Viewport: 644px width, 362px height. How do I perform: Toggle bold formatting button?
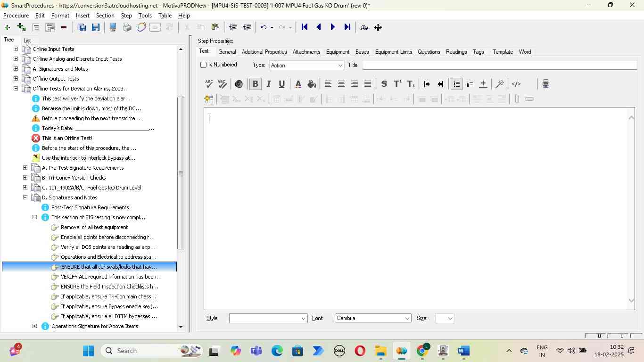pos(255,84)
